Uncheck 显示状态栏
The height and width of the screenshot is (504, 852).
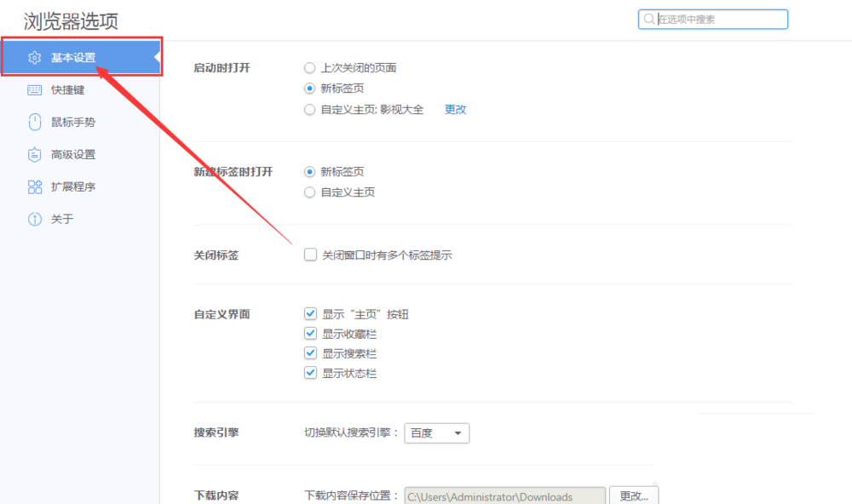coord(310,373)
